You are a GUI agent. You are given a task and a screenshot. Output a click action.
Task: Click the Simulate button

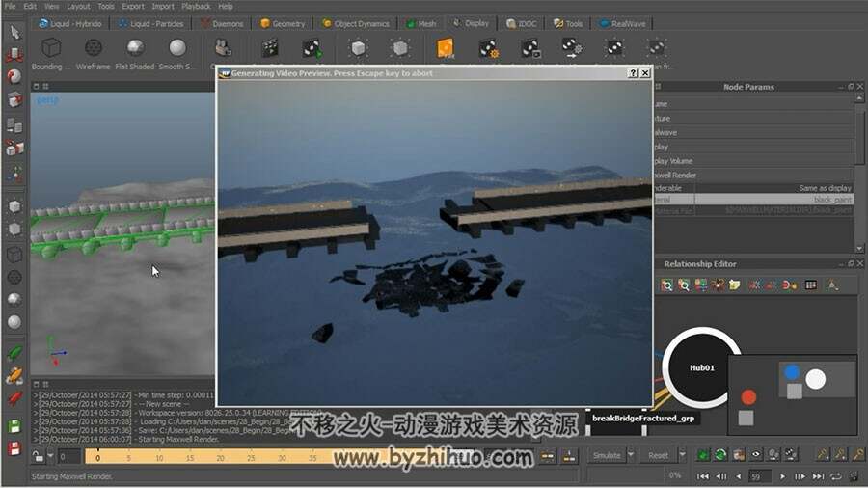607,455
